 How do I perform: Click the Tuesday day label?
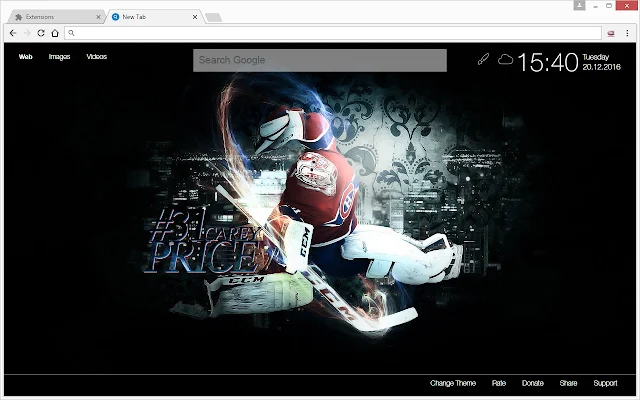(x=596, y=57)
